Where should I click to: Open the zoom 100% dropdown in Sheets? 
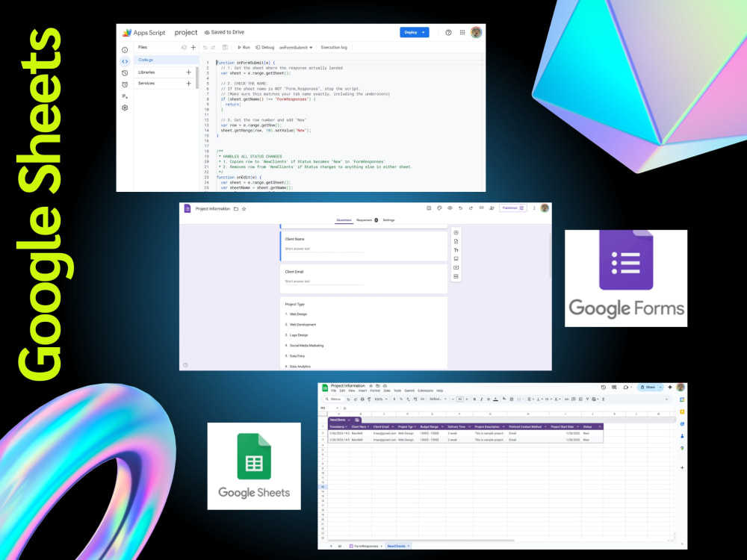click(381, 399)
